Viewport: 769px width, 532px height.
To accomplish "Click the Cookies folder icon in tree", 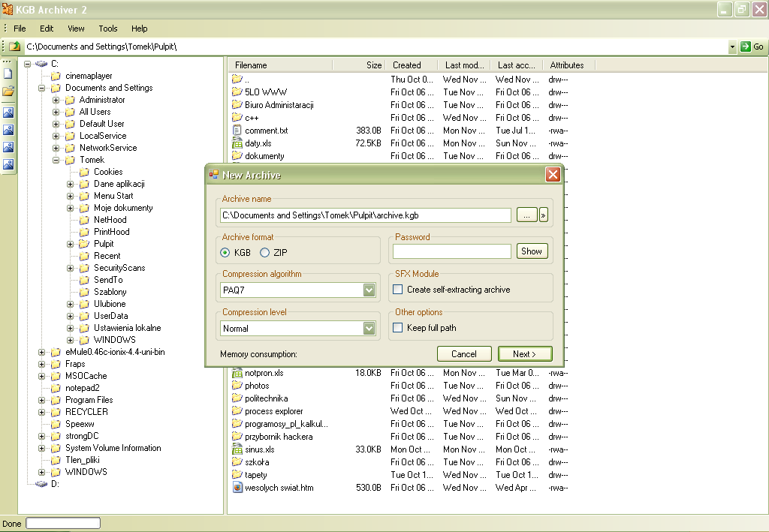I will pyautogui.click(x=84, y=172).
